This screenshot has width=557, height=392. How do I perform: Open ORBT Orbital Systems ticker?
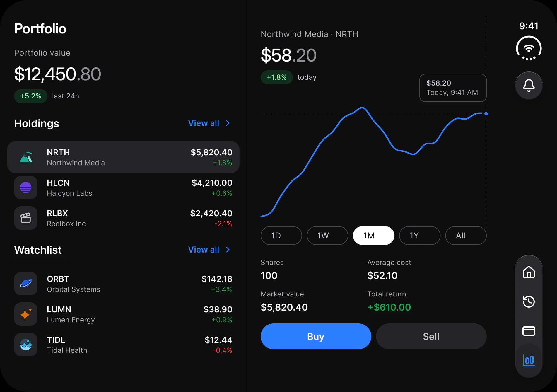[x=123, y=284]
